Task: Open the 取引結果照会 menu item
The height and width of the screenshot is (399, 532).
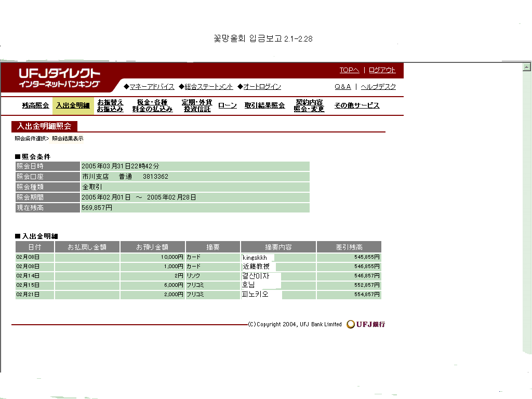Action: pyautogui.click(x=264, y=105)
